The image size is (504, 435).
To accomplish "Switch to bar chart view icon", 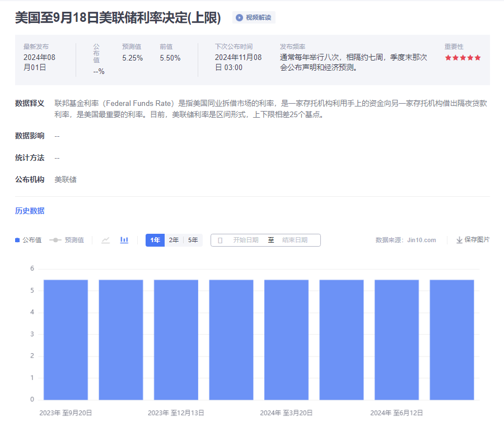I will (124, 240).
